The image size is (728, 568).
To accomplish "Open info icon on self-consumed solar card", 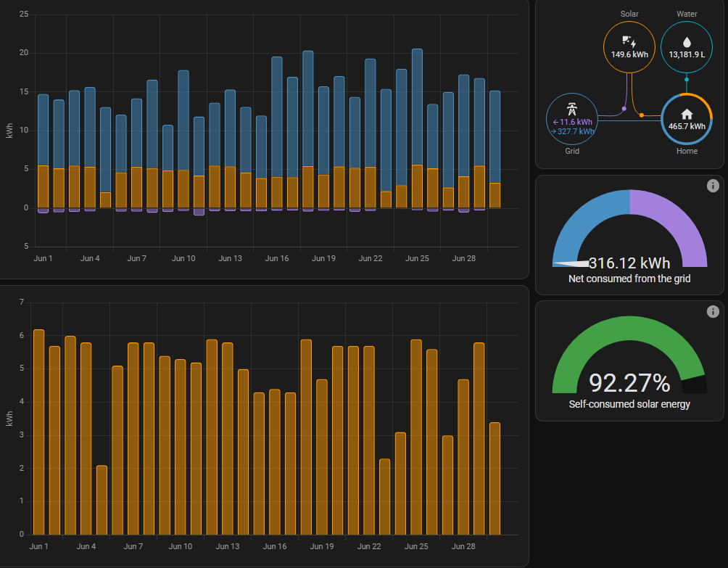I will 712,312.
